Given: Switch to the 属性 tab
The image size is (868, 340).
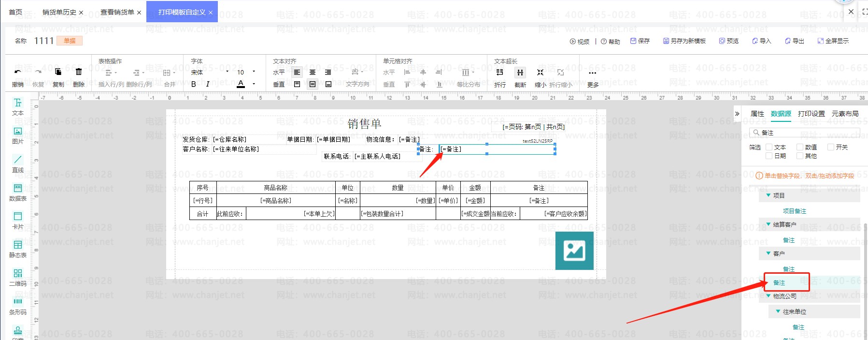Looking at the screenshot, I should (757, 114).
